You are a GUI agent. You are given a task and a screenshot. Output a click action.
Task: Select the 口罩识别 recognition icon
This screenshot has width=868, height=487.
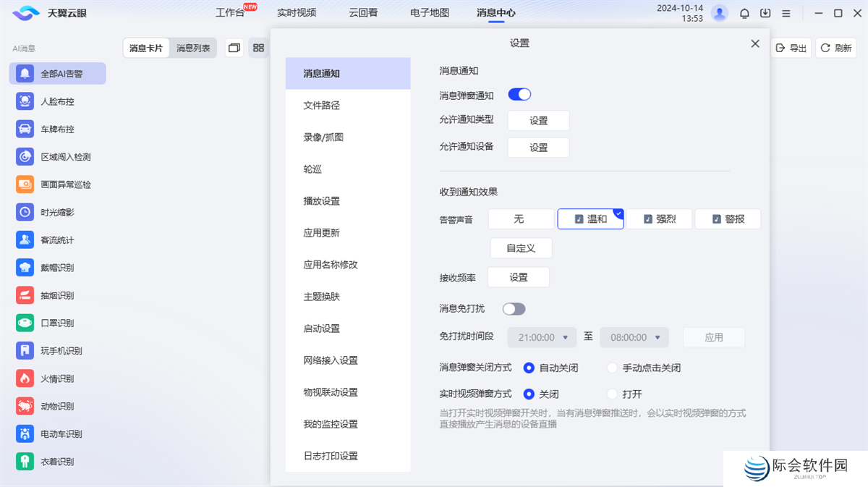pyautogui.click(x=24, y=323)
